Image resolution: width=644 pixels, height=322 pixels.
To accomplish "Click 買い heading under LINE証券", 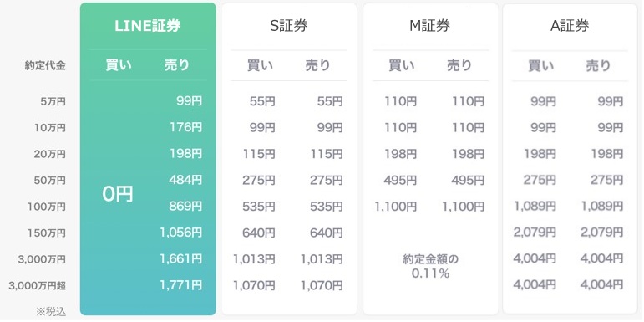I will click(x=119, y=65).
